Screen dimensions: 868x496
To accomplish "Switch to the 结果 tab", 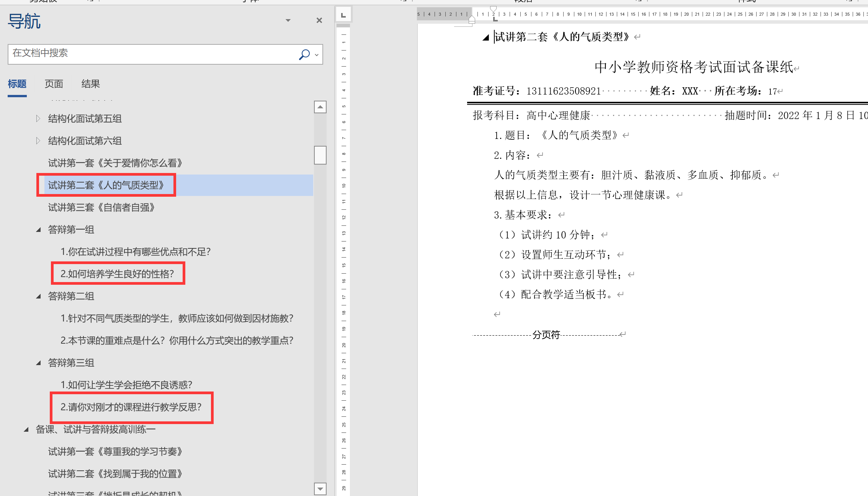I will pyautogui.click(x=90, y=84).
